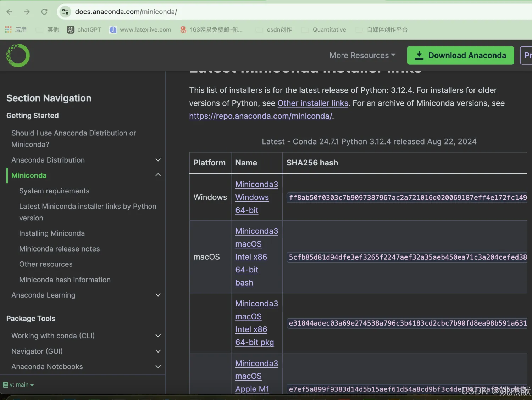Click the table caption Latest - Conda 24.7.1
The image size is (532, 400).
pyautogui.click(x=369, y=142)
